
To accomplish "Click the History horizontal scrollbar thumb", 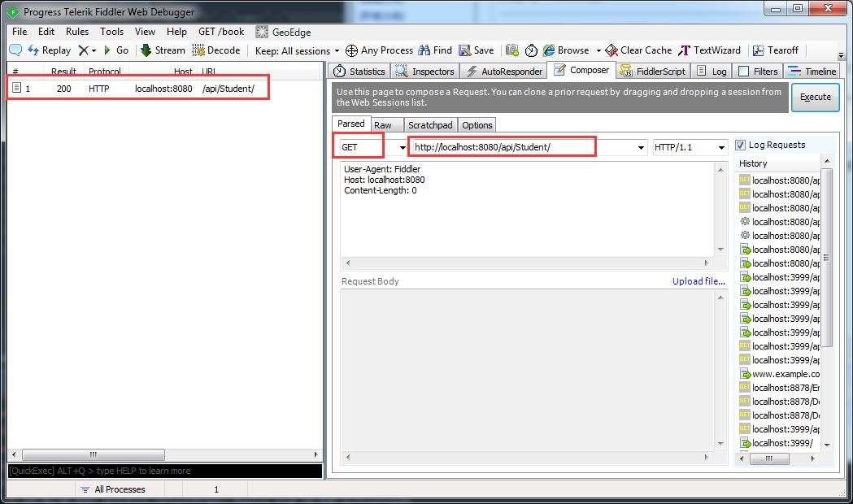I will pos(769,458).
